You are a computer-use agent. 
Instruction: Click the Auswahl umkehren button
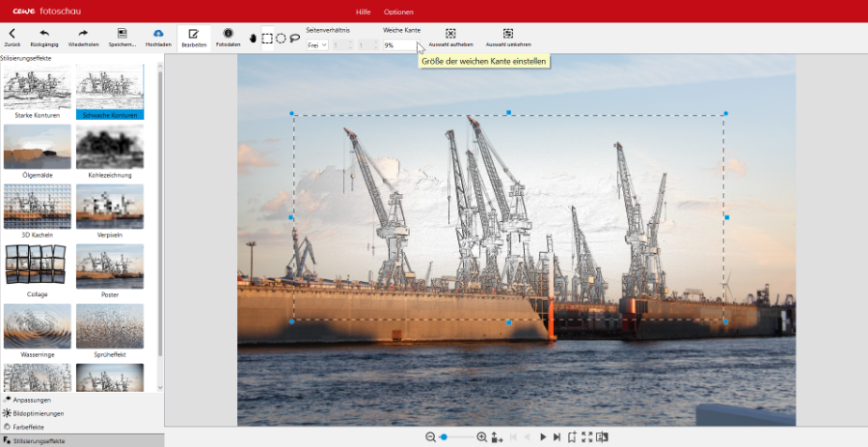click(508, 38)
